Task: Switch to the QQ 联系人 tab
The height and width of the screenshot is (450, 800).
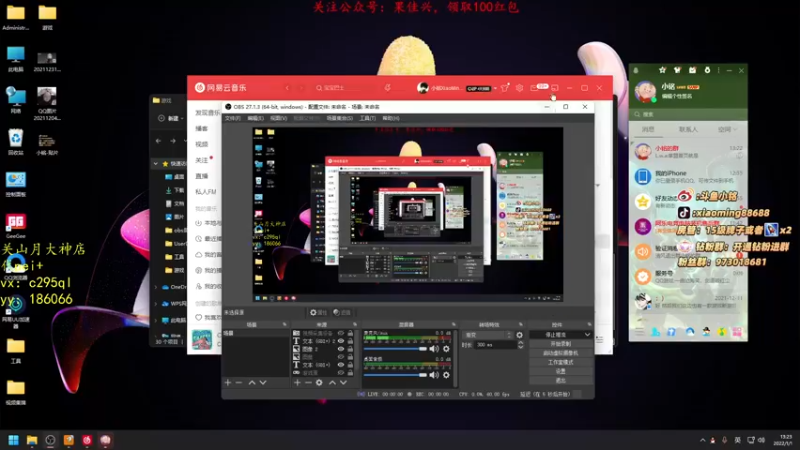Action: (x=688, y=130)
